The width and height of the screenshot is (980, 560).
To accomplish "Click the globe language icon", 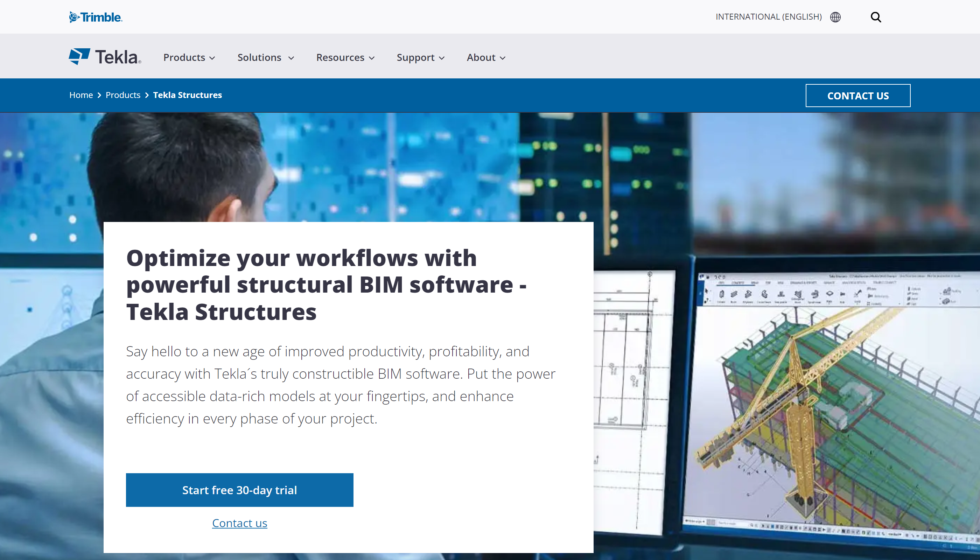I will tap(835, 17).
